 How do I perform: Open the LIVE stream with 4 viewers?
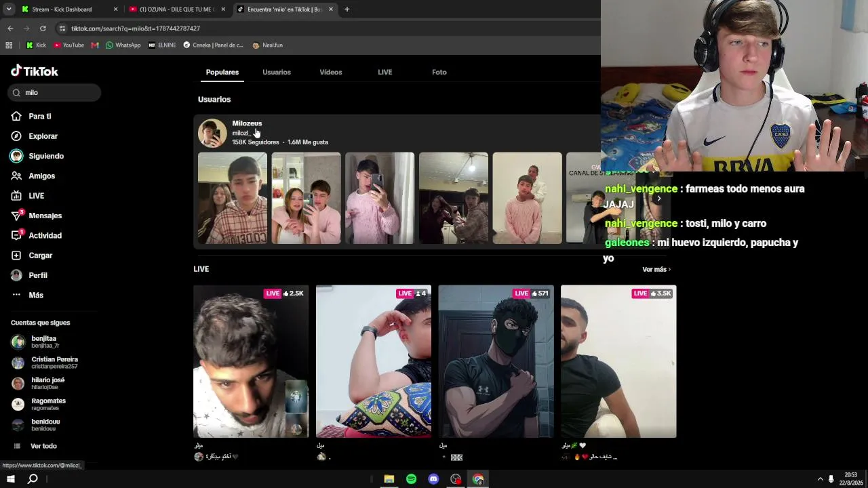[x=374, y=361]
